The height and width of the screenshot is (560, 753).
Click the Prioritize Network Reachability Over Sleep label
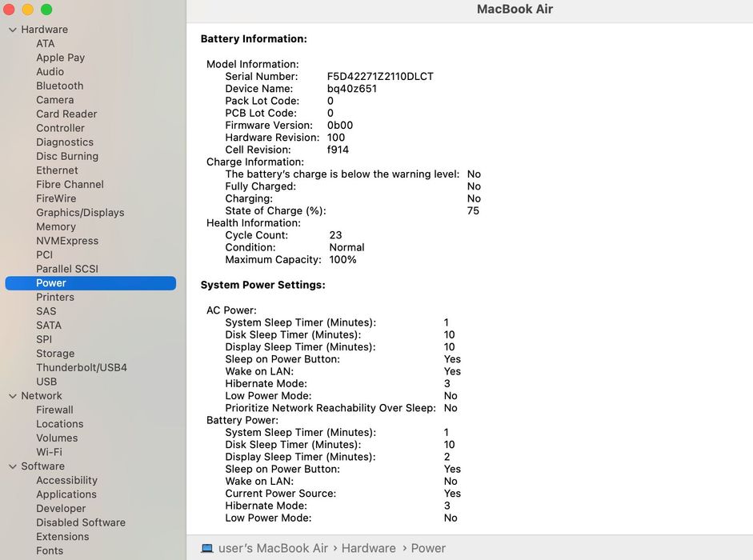click(330, 408)
